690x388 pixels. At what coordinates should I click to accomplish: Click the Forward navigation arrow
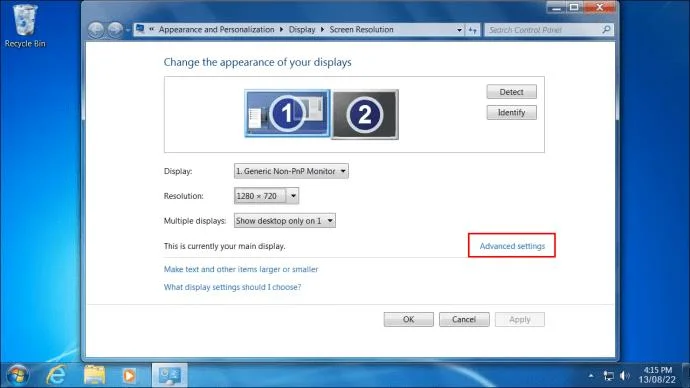[x=115, y=29]
